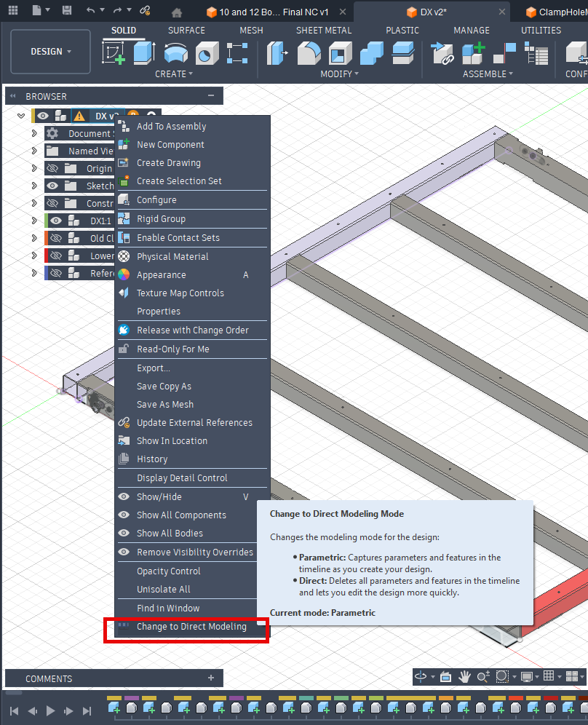Choose Create Drawing from context menu
This screenshot has width=588, height=725.
192,163
